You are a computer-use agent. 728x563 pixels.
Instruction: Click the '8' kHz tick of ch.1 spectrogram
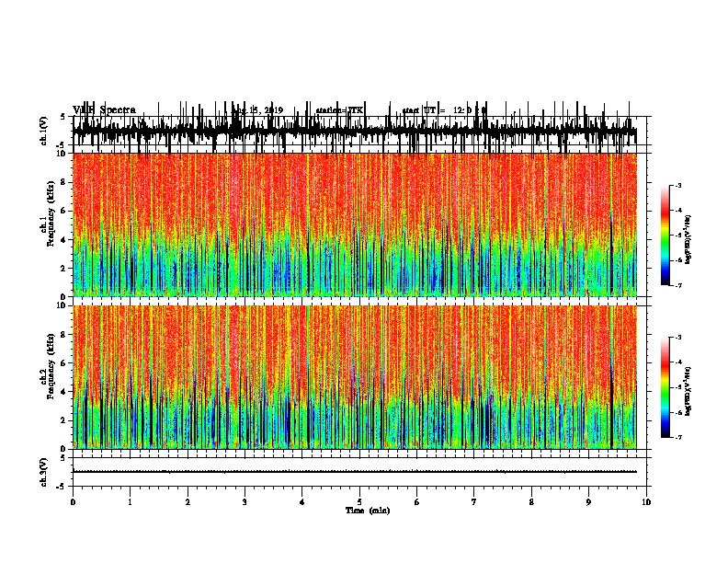64,182
